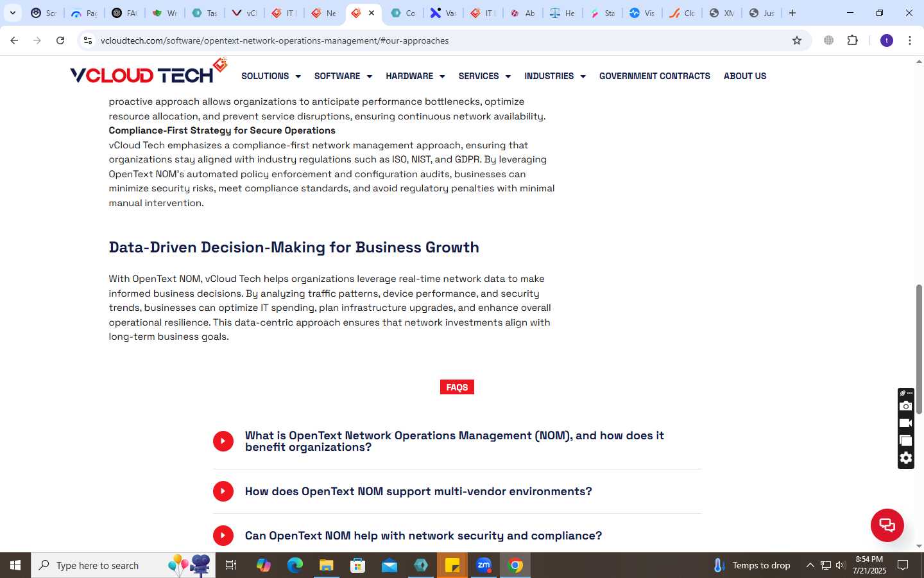Expand first FAQ using its red play icon
Viewport: 924px width, 578px height.
click(223, 441)
